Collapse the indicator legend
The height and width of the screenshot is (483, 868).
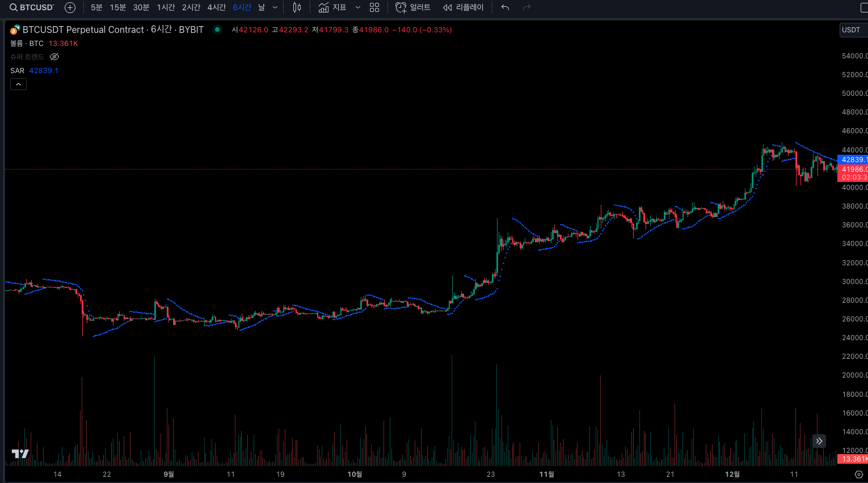tap(18, 84)
